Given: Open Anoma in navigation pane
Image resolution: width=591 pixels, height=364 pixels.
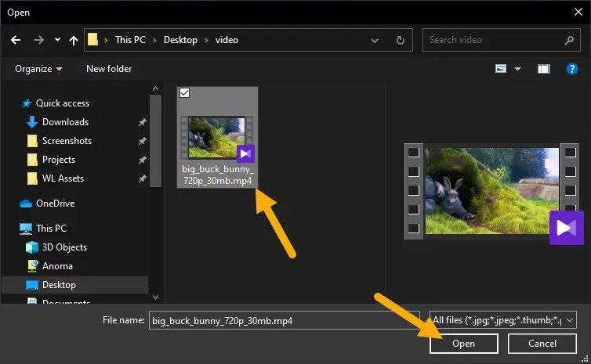Looking at the screenshot, I should tap(57, 266).
